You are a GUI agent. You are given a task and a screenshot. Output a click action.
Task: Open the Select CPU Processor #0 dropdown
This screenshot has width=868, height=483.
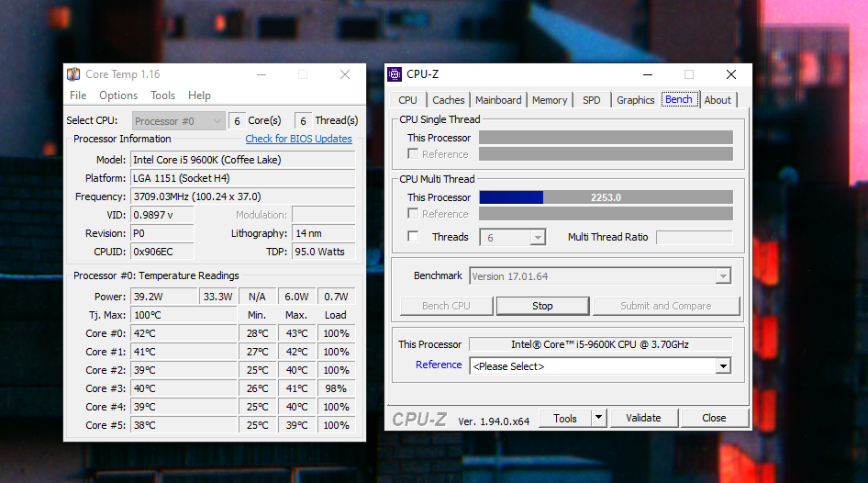[x=178, y=121]
